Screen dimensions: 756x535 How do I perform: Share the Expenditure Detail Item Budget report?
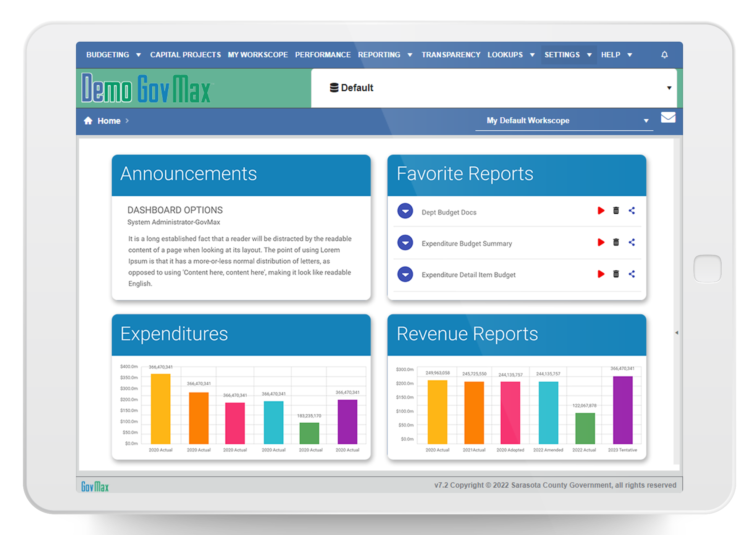632,274
